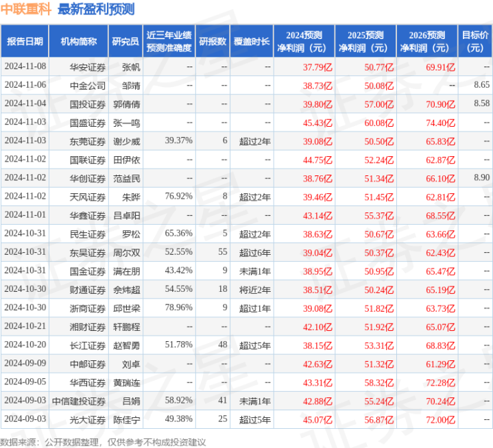Select the 目标价 column header
Screen dimensions: 493x448
click(475, 42)
